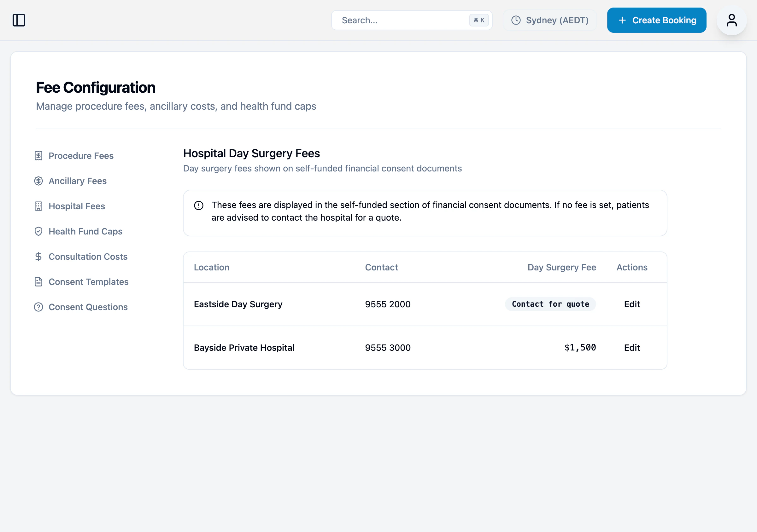The height and width of the screenshot is (532, 757).
Task: Click the Consultation Costs dollar sign icon
Action: (38, 257)
